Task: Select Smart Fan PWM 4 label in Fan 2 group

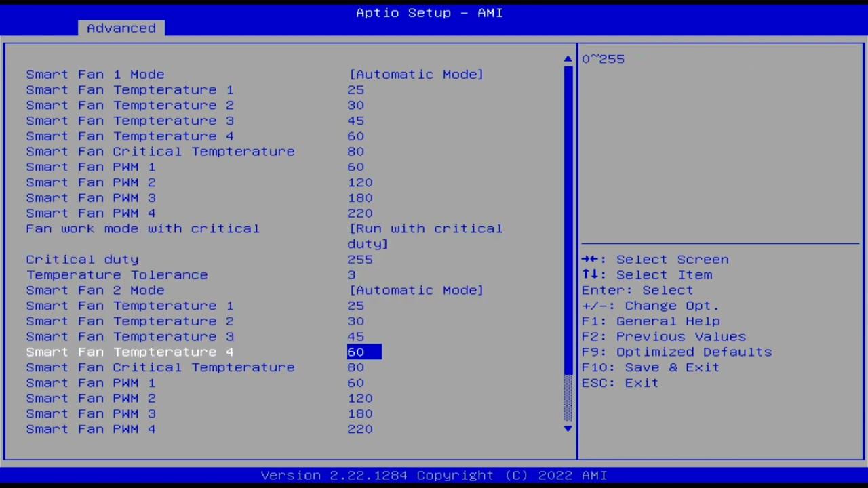Action: click(91, 429)
